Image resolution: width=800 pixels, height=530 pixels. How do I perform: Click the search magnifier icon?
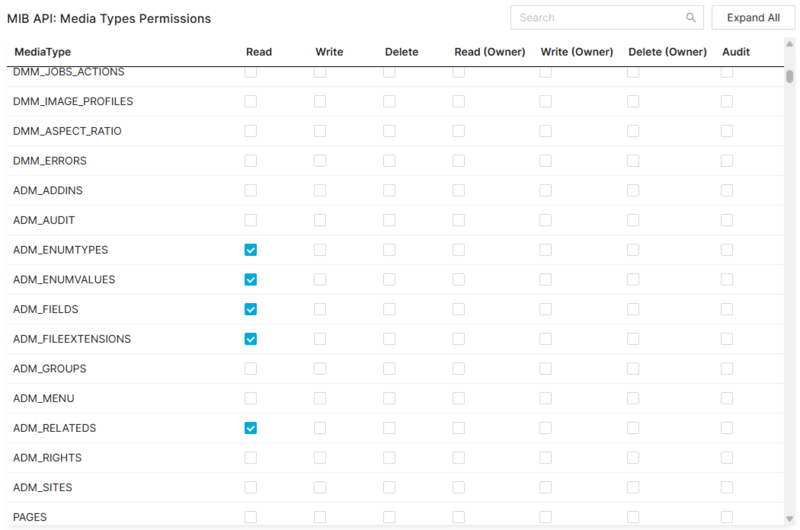690,18
